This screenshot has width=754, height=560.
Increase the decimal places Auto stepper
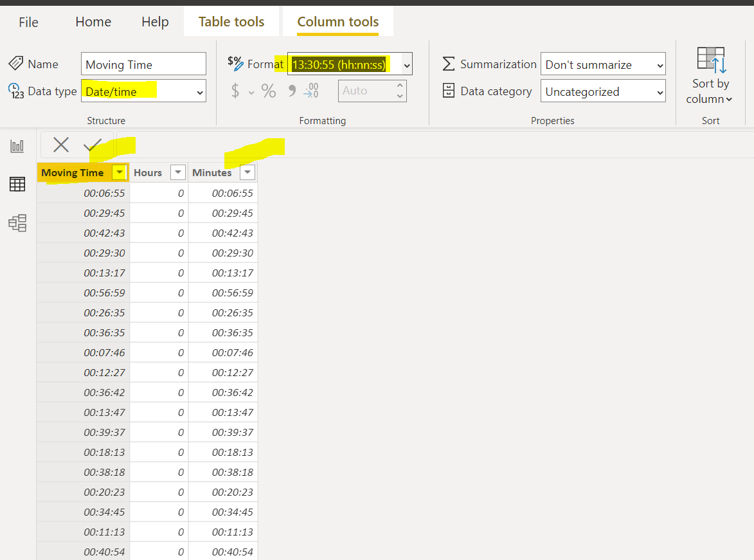[x=400, y=85]
